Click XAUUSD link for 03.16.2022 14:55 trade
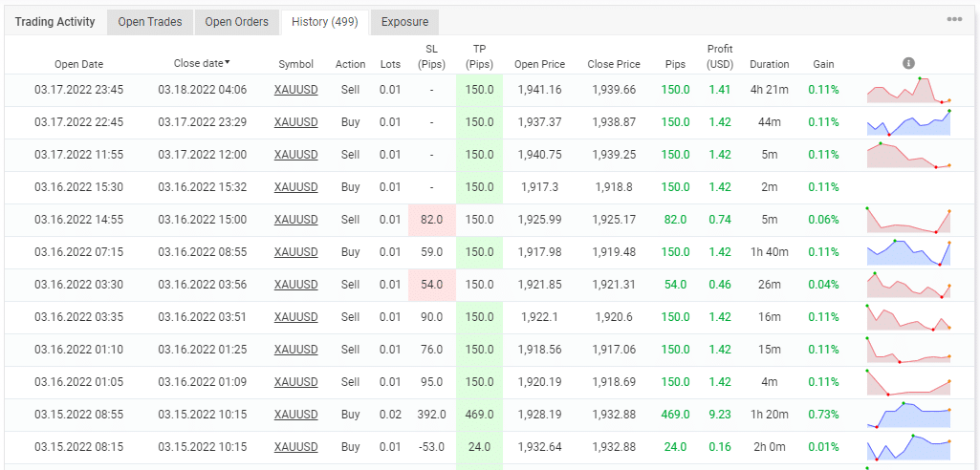Screen dimensions: 980x470 (x=295, y=220)
